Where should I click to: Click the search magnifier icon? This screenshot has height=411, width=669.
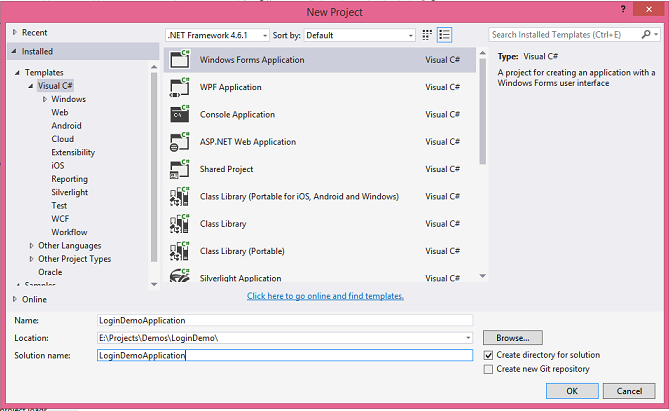point(646,34)
